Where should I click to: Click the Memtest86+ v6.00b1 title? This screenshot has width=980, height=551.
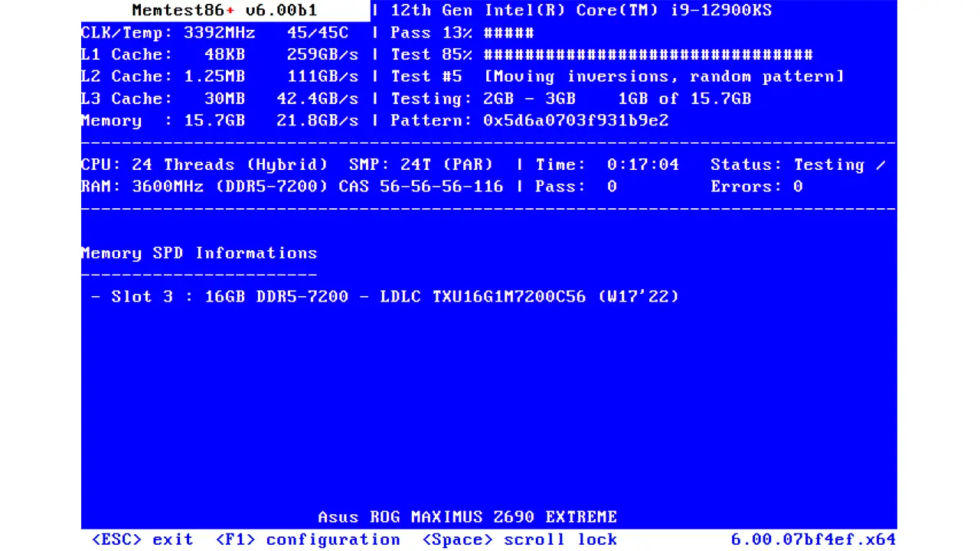coord(224,11)
